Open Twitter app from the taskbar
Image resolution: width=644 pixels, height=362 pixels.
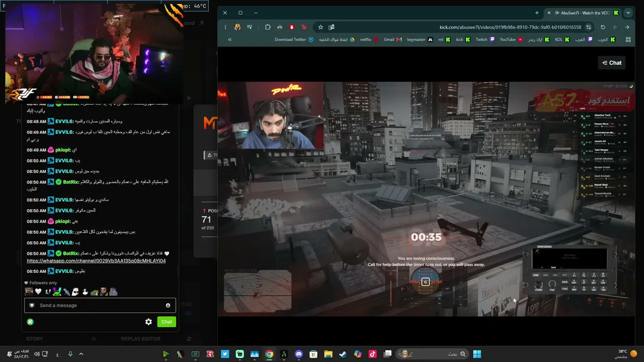[x=225, y=354]
